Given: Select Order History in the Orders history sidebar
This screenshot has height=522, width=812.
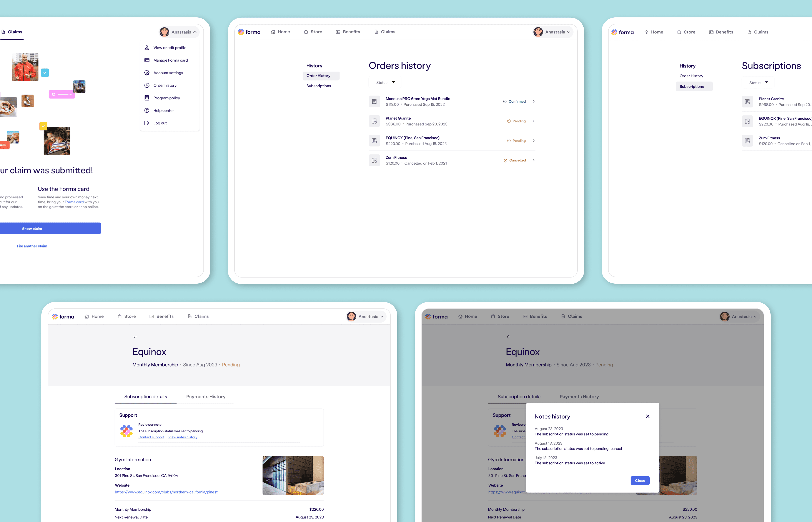Looking at the screenshot, I should pyautogui.click(x=321, y=76).
